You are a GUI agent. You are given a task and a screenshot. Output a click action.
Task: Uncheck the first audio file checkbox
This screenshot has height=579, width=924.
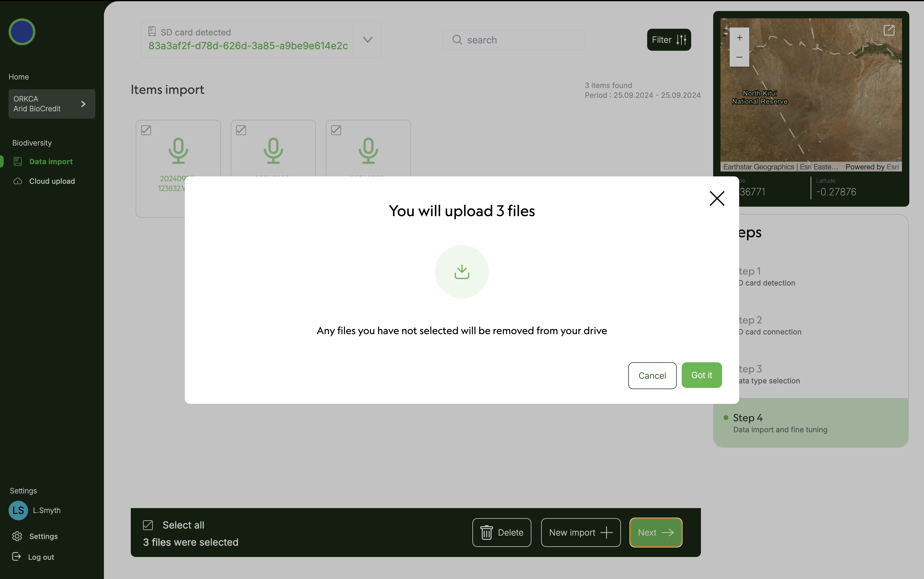click(146, 130)
